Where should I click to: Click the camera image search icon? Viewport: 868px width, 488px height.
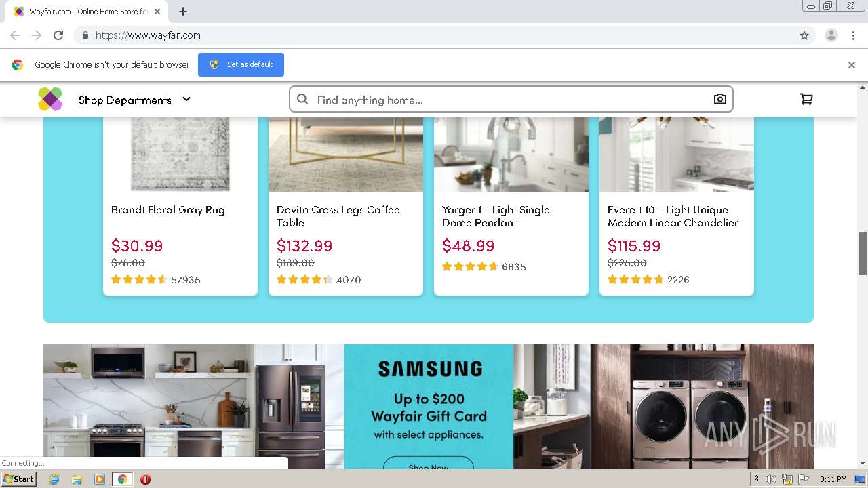[x=720, y=100]
